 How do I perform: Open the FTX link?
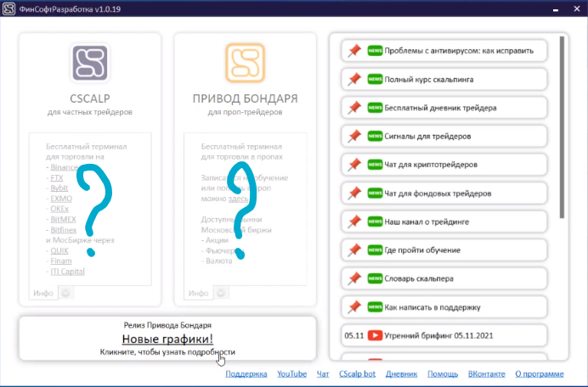click(57, 177)
